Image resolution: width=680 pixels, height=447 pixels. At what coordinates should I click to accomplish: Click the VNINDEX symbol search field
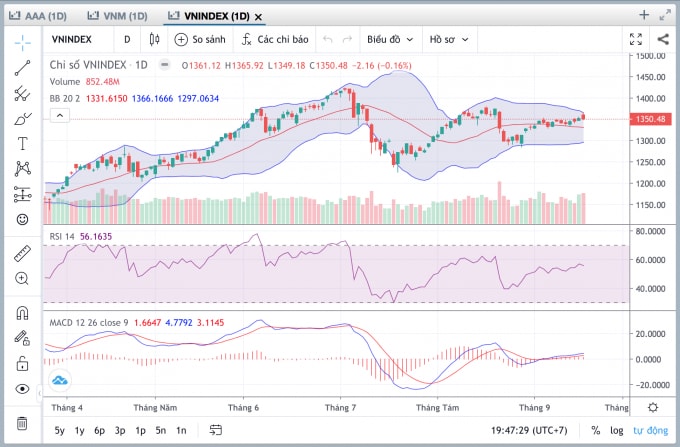[x=72, y=39]
